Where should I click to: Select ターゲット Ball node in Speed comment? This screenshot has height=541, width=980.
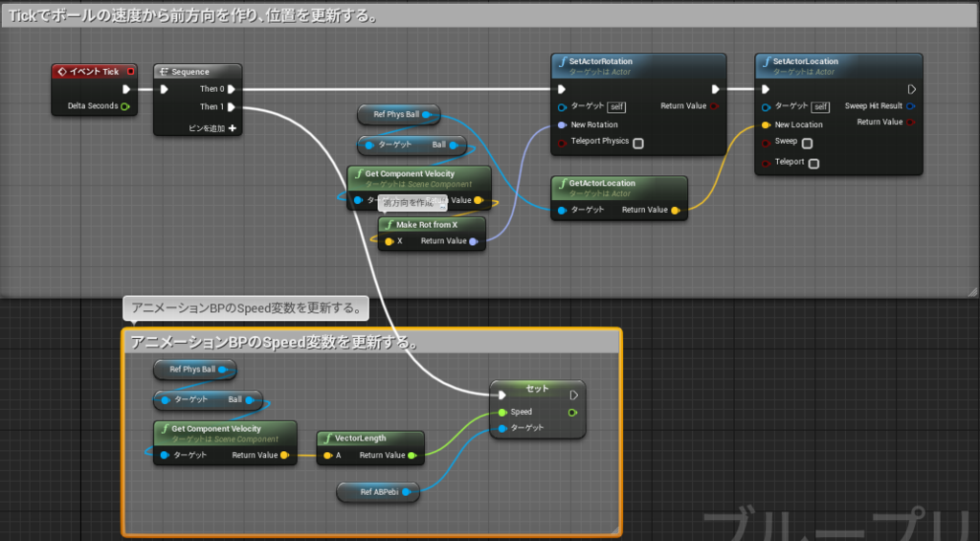pos(208,399)
